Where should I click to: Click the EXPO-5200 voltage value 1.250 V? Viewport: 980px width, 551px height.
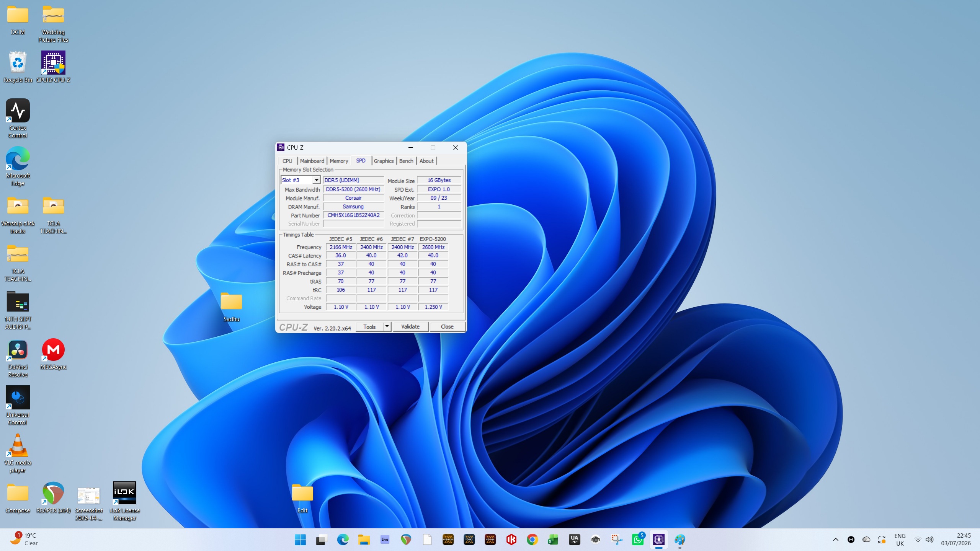[x=433, y=307]
